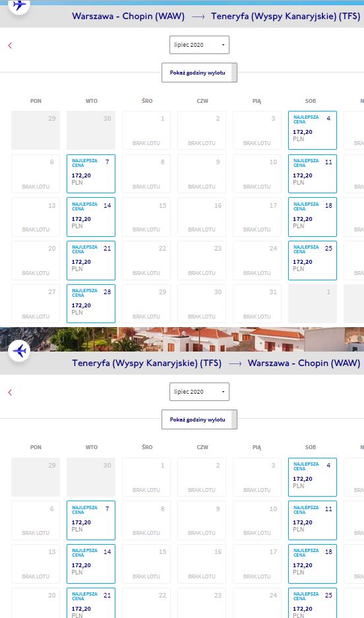The width and height of the screenshot is (364, 618).
Task: Choose return flight on July 18
Action: [x=313, y=564]
